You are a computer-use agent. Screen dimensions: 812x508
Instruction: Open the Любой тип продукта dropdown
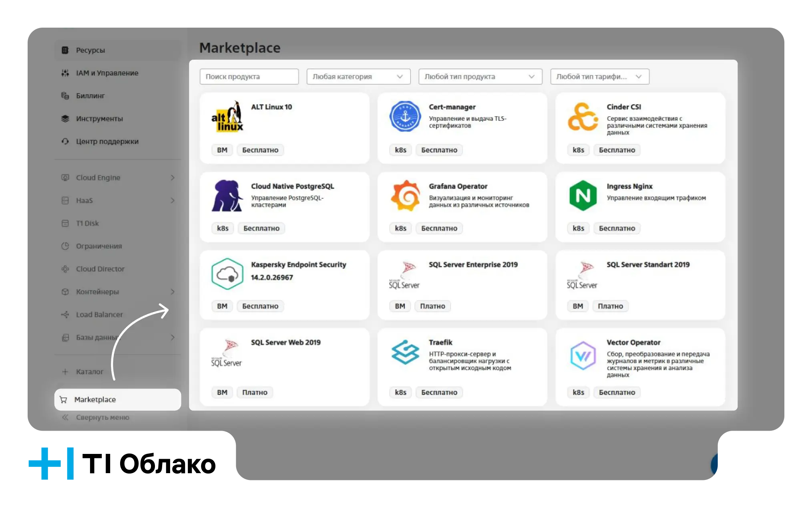(x=480, y=77)
